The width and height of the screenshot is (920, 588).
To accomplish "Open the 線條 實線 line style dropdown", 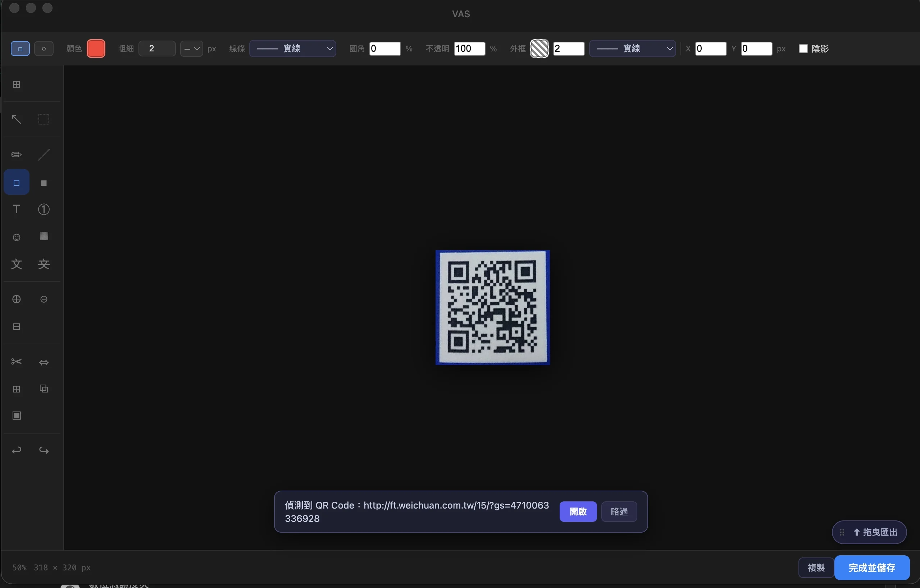I will (x=292, y=49).
